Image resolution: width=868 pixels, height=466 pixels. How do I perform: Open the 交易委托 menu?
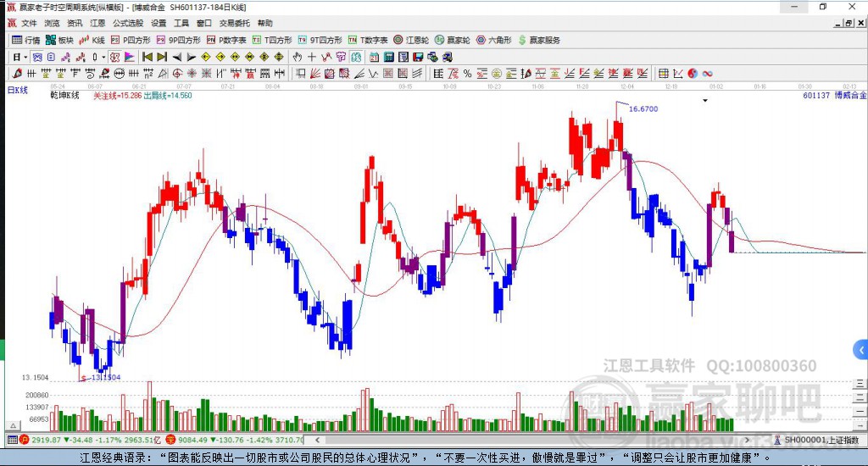pyautogui.click(x=234, y=23)
